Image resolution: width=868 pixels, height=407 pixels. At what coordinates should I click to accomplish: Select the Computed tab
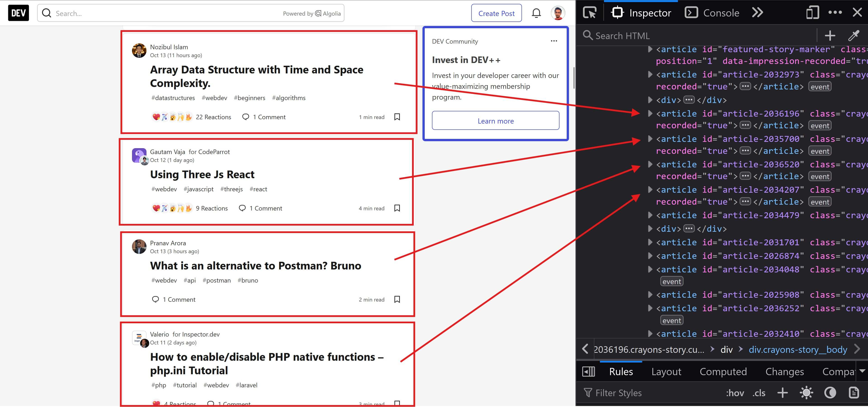click(x=723, y=371)
